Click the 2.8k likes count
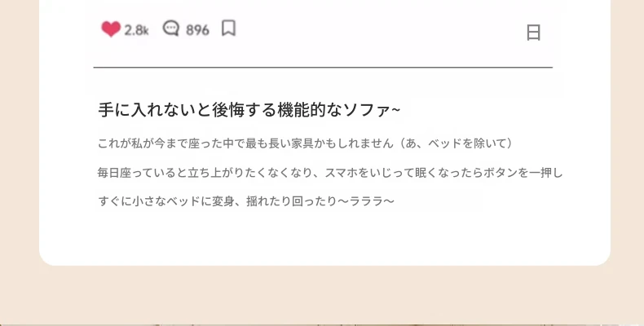Image resolution: width=644 pixels, height=326 pixels. coord(136,30)
